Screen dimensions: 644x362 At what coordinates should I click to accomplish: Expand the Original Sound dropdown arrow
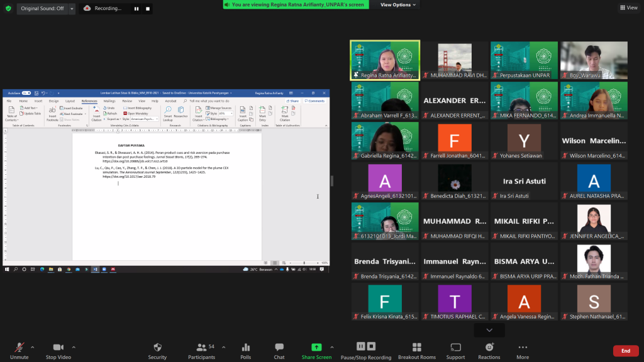tap(72, 8)
